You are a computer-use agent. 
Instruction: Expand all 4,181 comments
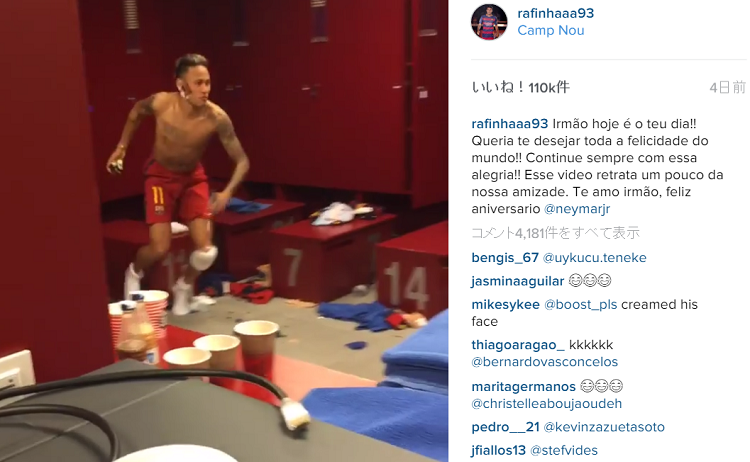point(555,233)
